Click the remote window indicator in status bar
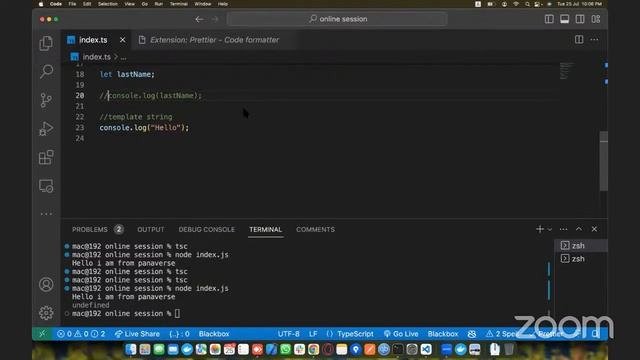Viewport: 640px width, 360px height. 42,334
